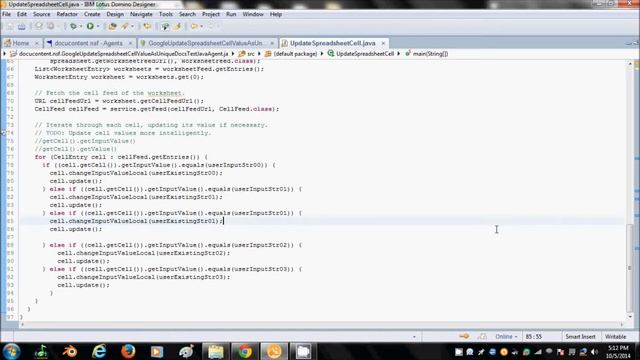Viewport: 640px width, 360px height.
Task: Open the Back navigation history dropdown
Action: click(x=201, y=27)
